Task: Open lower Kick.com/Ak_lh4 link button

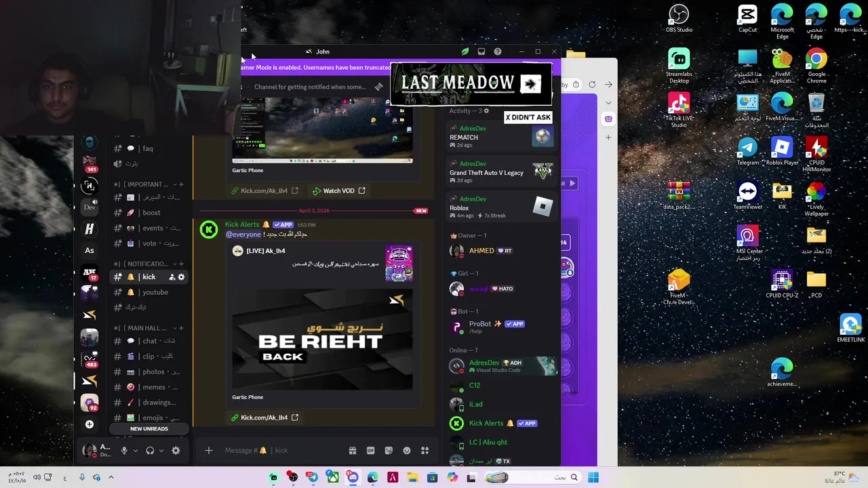Action: click(x=264, y=418)
